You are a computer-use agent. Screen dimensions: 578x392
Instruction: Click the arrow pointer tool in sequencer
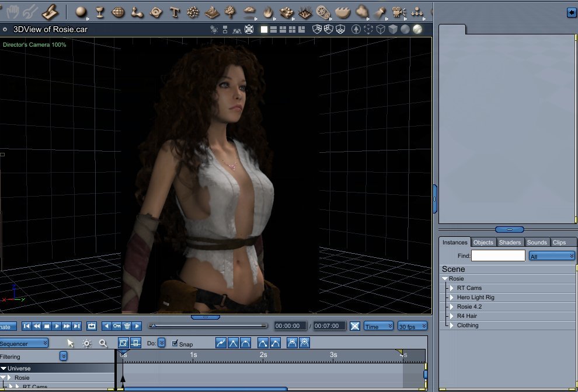pos(71,344)
